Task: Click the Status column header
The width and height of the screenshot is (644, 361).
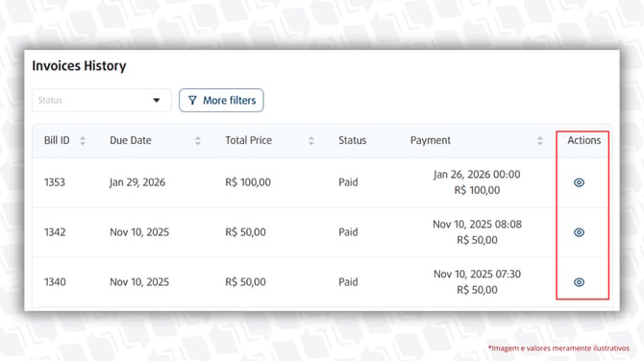Action: click(353, 140)
